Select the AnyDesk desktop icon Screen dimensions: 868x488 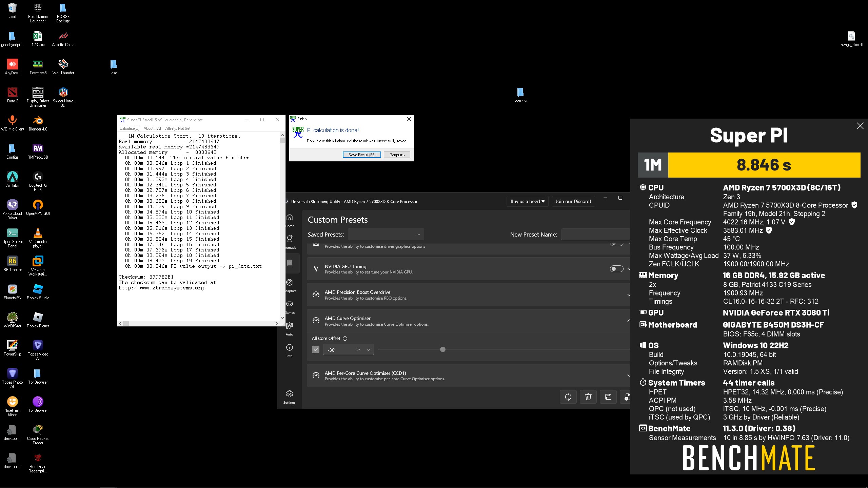13,67
